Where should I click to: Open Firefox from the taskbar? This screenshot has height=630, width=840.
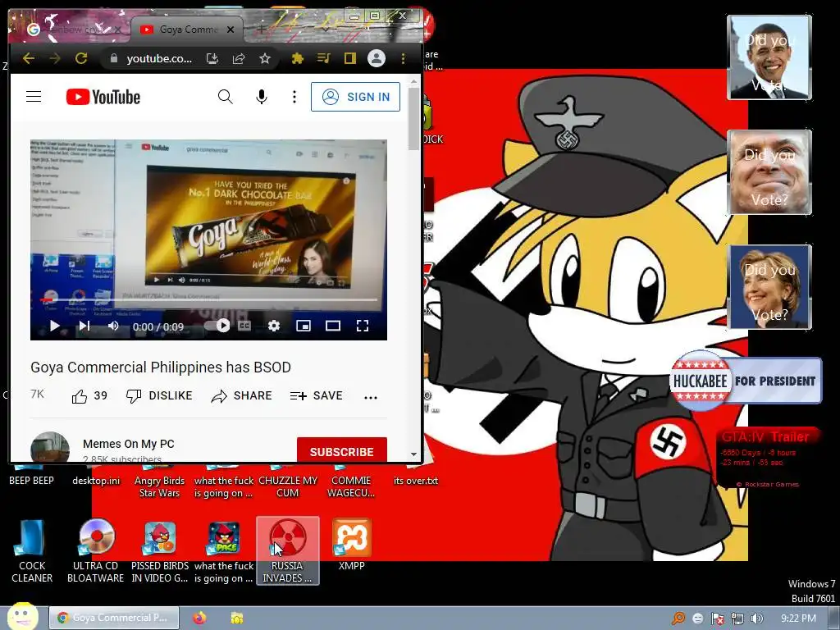199,619
